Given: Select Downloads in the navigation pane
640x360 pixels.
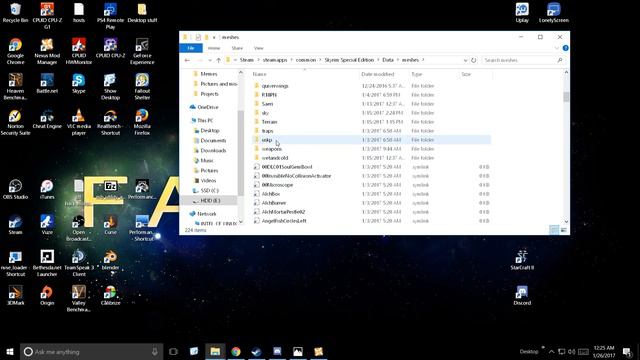Looking at the screenshot, I should [213, 151].
